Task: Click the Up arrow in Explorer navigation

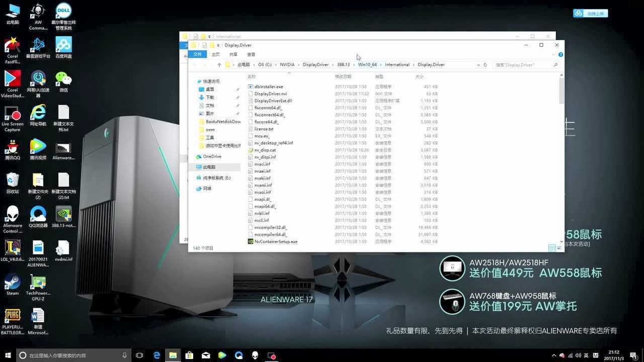Action: pos(219,65)
